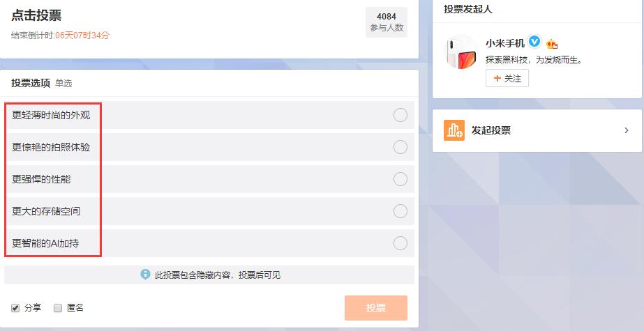Click the 探索黑科技，为发烧而生。 description text

(x=534, y=60)
